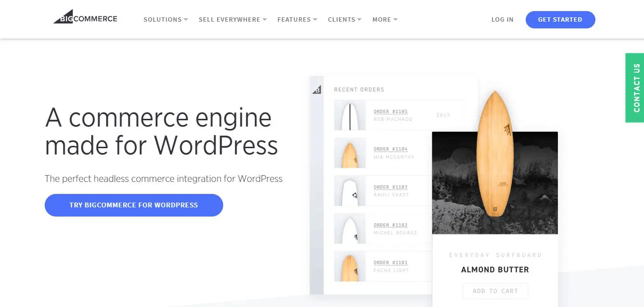This screenshot has height=307, width=644.
Task: Click the ORDER #1105 link
Action: click(x=391, y=111)
